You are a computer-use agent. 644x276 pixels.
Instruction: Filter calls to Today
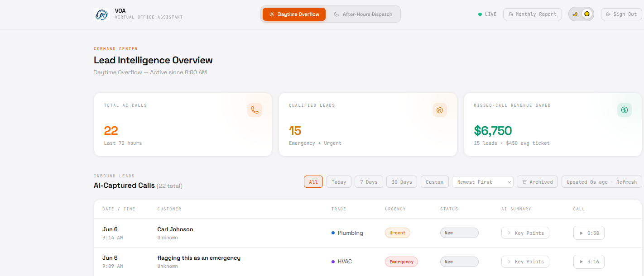[x=339, y=182]
